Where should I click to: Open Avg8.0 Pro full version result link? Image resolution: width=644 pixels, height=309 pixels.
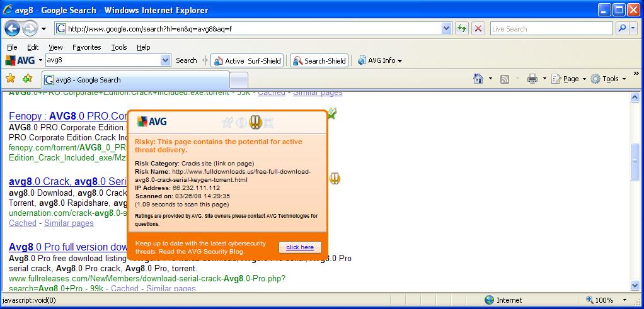click(68, 247)
